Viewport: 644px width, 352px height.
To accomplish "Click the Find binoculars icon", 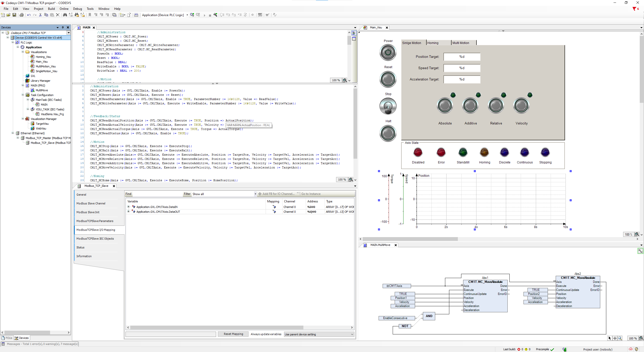I will click(x=65, y=15).
